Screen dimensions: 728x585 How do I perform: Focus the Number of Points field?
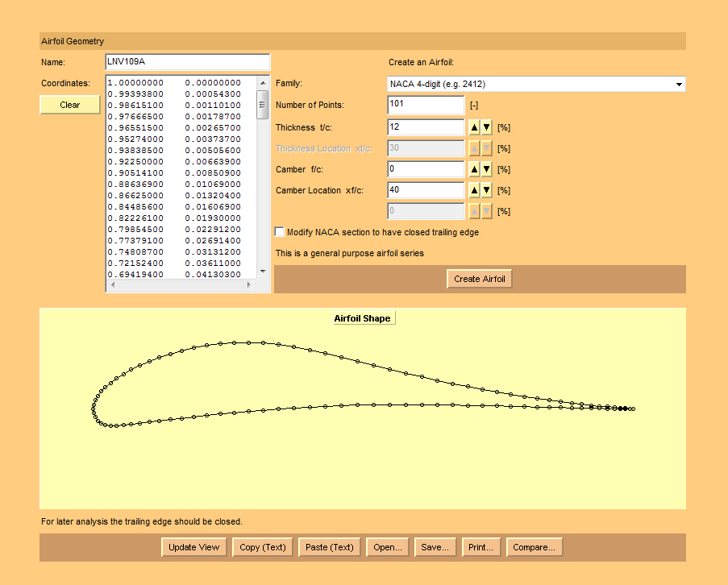tap(426, 105)
